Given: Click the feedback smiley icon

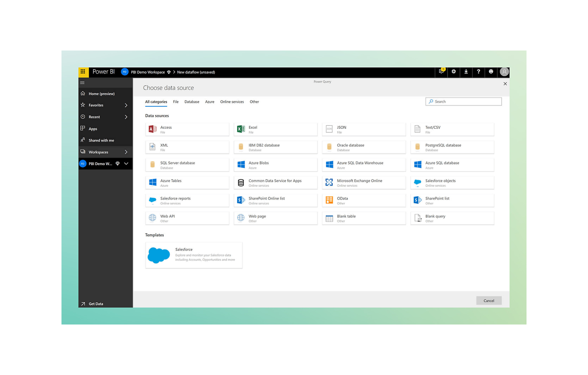Looking at the screenshot, I should pos(491,72).
